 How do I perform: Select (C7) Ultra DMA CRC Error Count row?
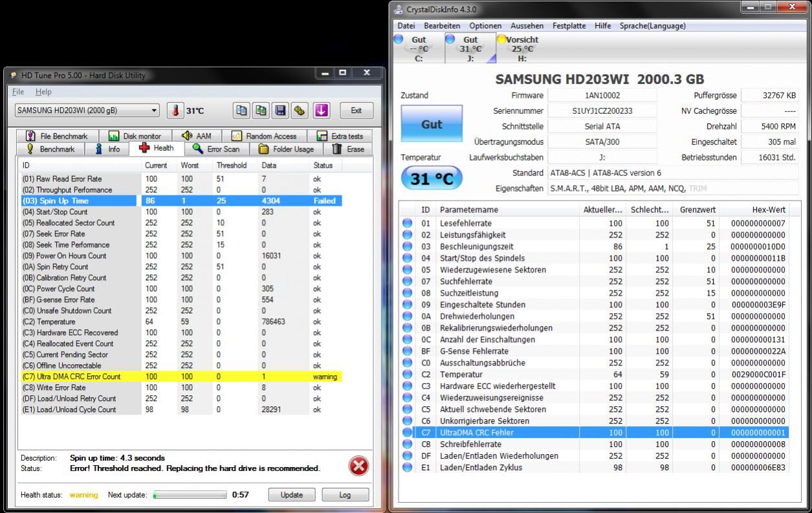(181, 377)
